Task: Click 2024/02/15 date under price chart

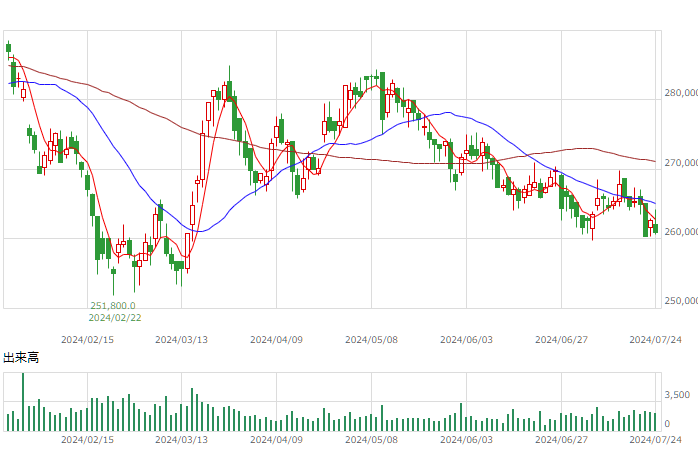Action: pyautogui.click(x=87, y=340)
